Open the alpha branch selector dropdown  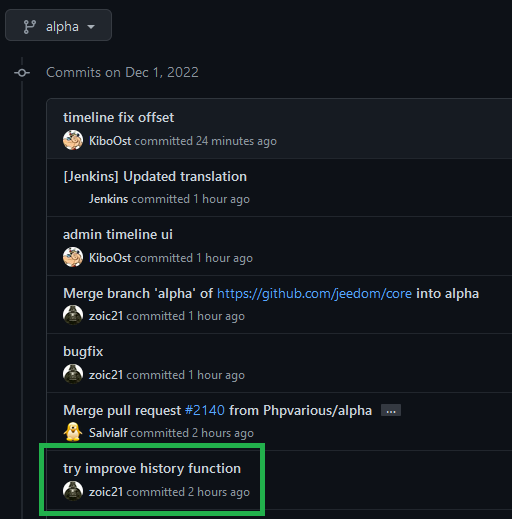[x=58, y=25]
